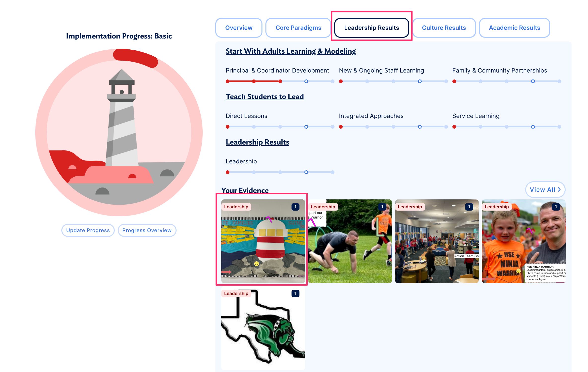Click the count badge on Texas mascot thumbnail
The height and width of the screenshot is (372, 588).
coord(295,294)
